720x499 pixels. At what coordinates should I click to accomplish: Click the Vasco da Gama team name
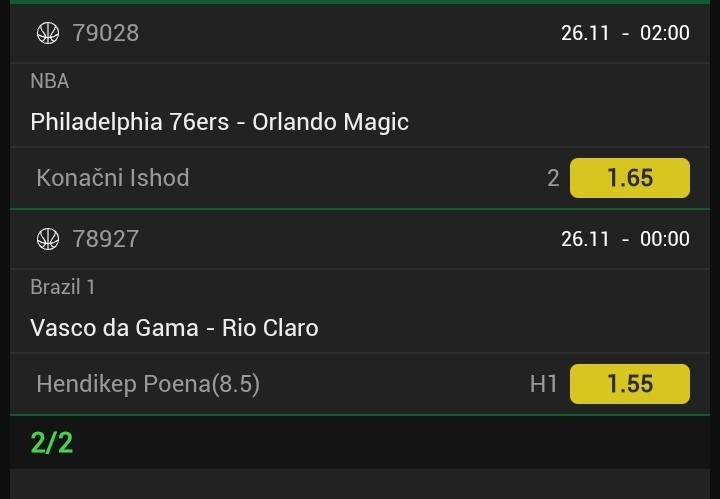(114, 328)
